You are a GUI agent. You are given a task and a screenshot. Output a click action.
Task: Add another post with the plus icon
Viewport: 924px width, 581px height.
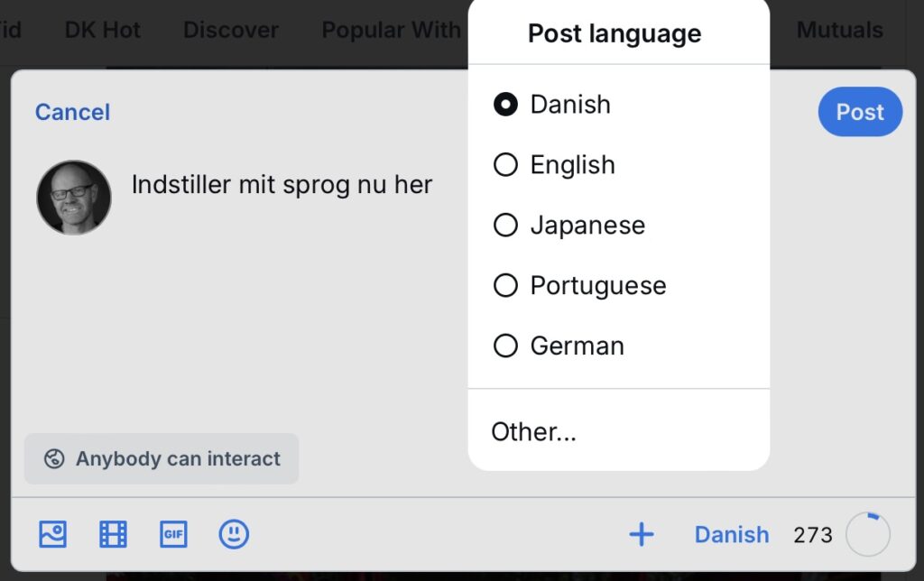click(x=642, y=534)
